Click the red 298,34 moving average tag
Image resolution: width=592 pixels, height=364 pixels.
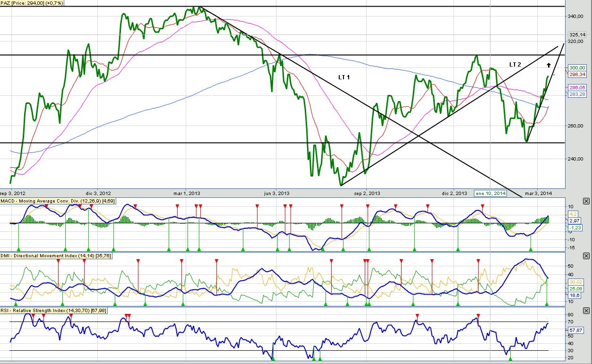(577, 74)
